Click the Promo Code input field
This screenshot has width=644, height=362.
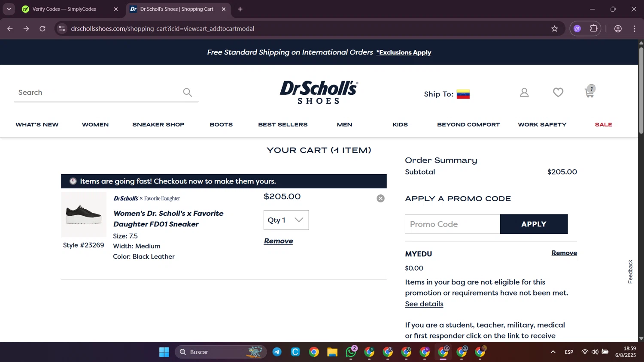click(453, 224)
